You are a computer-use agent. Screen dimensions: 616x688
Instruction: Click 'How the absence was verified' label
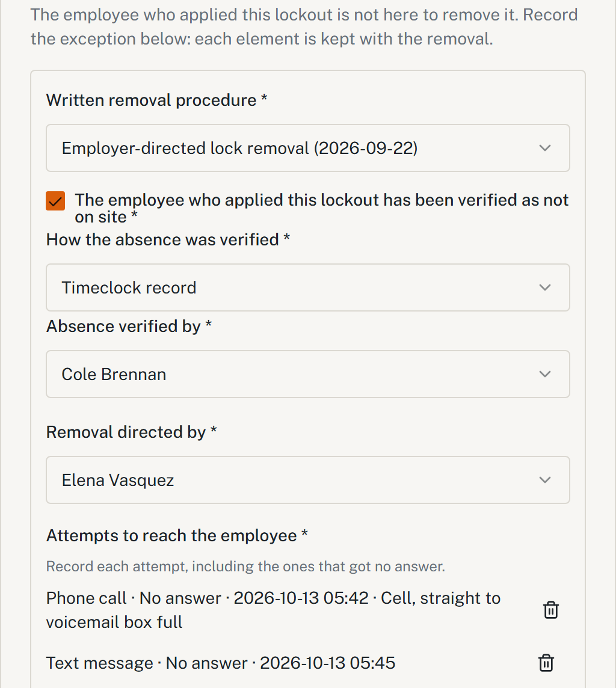click(x=168, y=239)
